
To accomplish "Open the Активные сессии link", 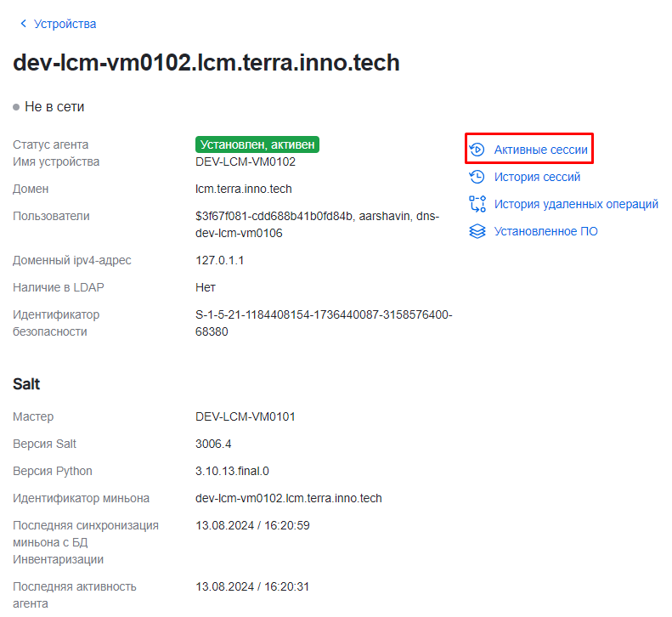I will point(540,150).
